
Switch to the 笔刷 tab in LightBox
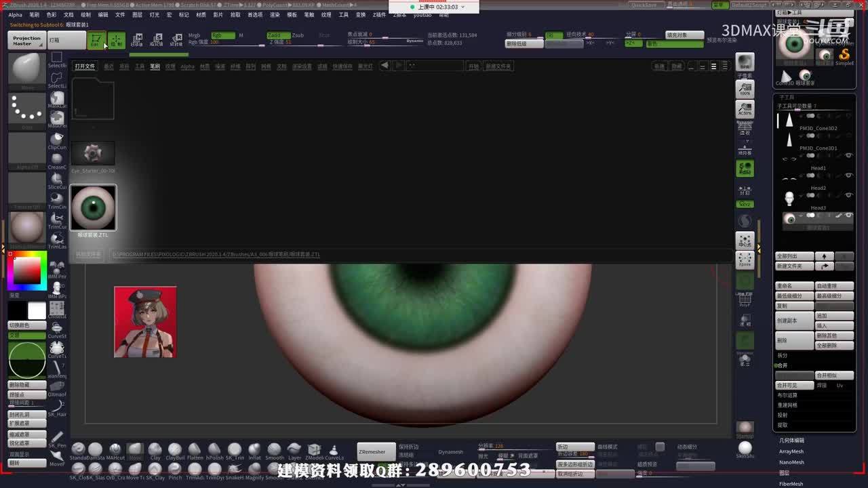click(x=155, y=66)
